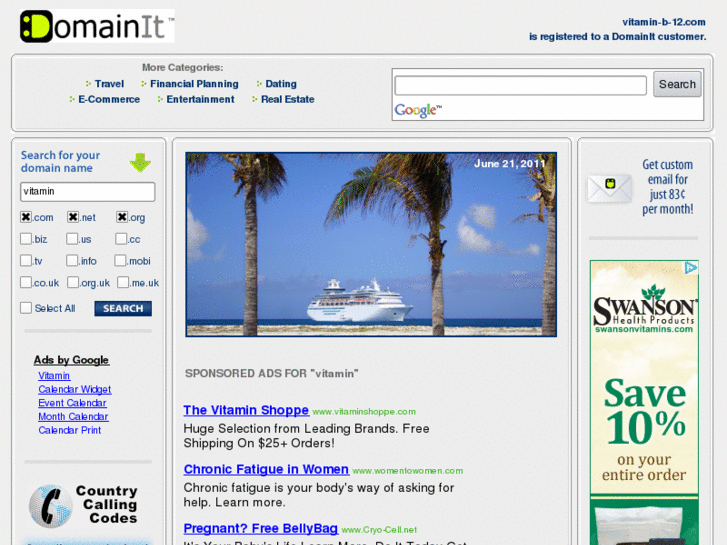727x545 pixels.
Task: Click the green down arrow icon
Action: click(x=140, y=163)
